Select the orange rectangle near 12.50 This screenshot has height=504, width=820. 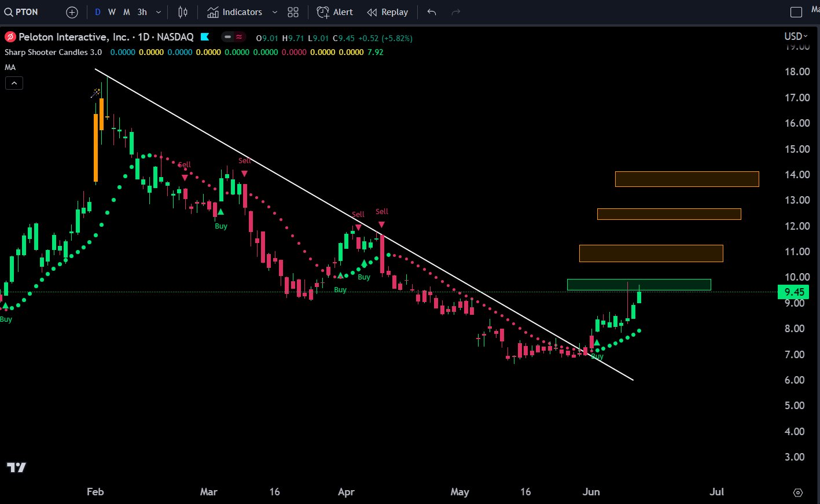(669, 214)
